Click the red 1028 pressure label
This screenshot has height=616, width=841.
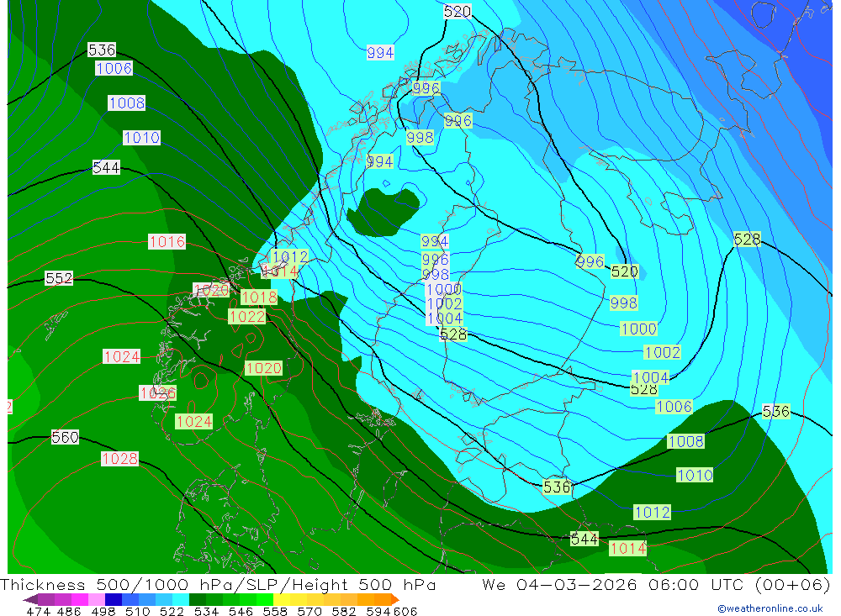click(119, 458)
